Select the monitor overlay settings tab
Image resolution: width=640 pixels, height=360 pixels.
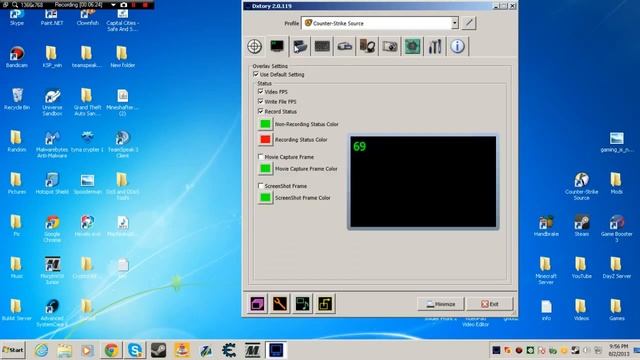(277, 46)
